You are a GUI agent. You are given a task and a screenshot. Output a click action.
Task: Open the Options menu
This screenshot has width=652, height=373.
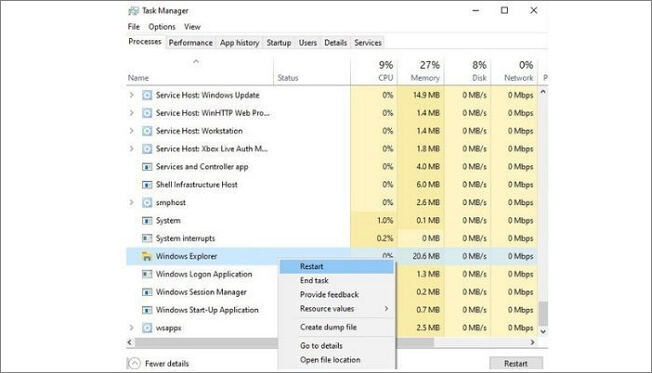(162, 27)
